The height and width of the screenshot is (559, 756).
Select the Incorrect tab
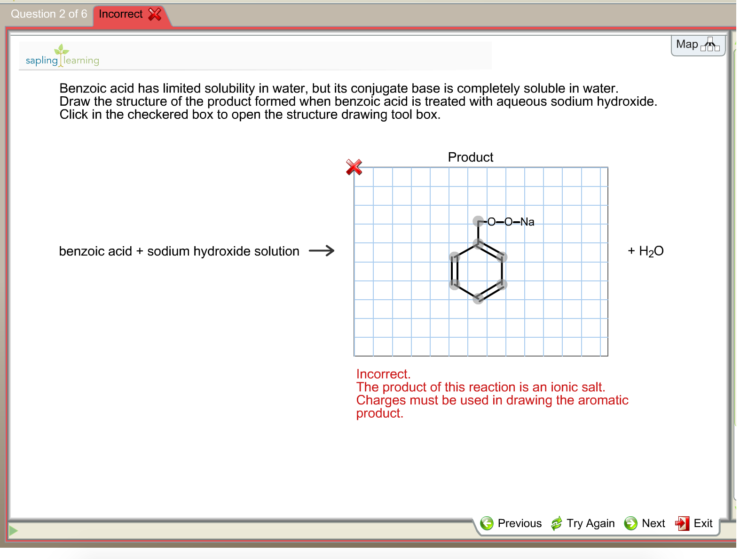[x=130, y=15]
